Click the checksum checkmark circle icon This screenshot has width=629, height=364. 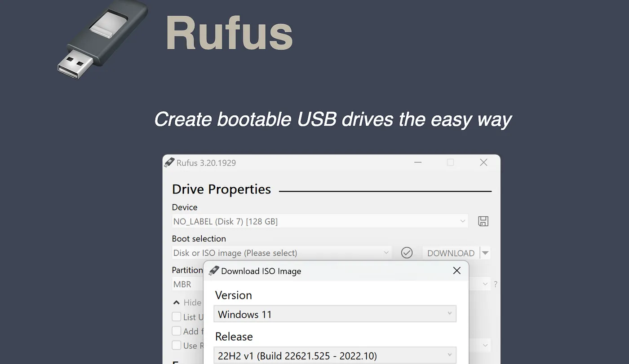click(407, 253)
